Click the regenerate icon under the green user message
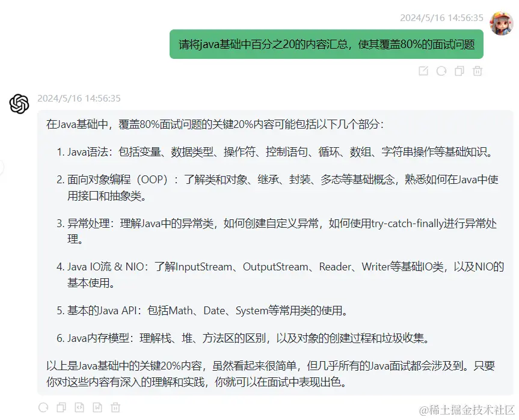Viewport: 519px width, 420px height. (441, 71)
